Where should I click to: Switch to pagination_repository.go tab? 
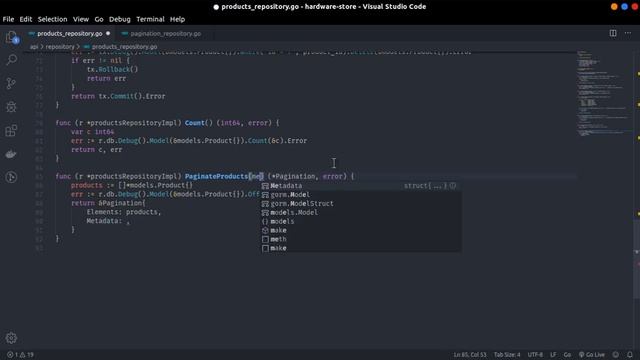(165, 33)
